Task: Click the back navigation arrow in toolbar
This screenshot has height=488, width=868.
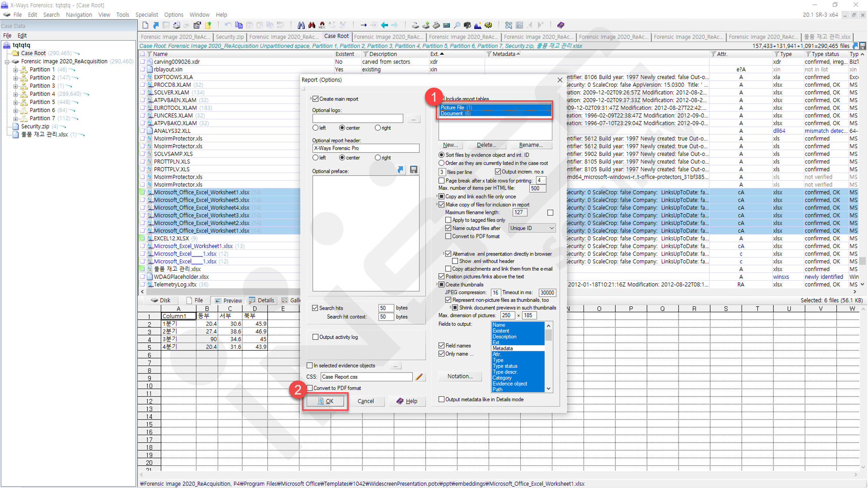Action: point(384,25)
